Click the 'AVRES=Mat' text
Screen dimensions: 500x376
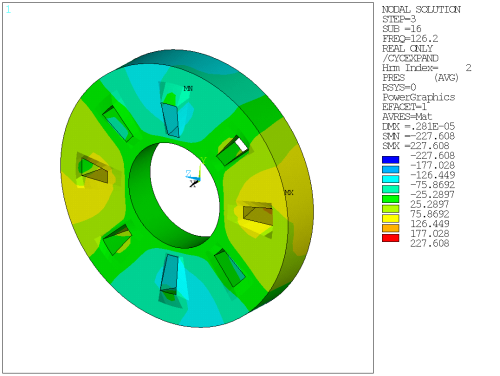coord(407,117)
